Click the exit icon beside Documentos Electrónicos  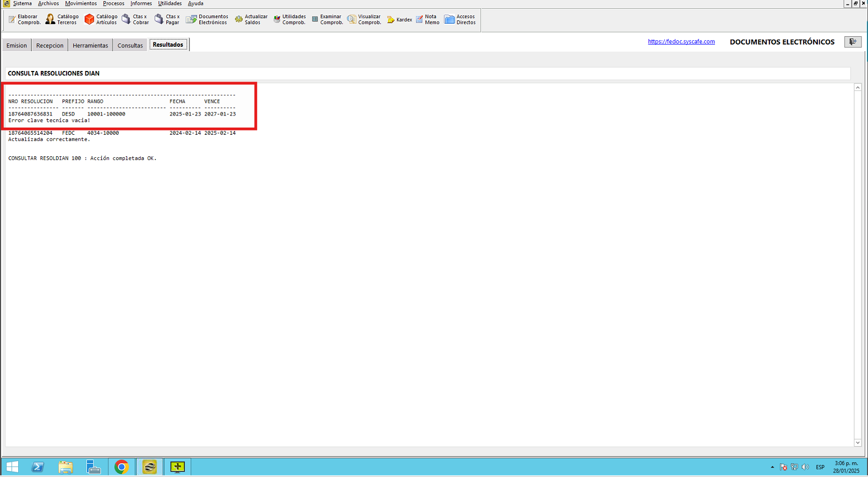(x=853, y=42)
